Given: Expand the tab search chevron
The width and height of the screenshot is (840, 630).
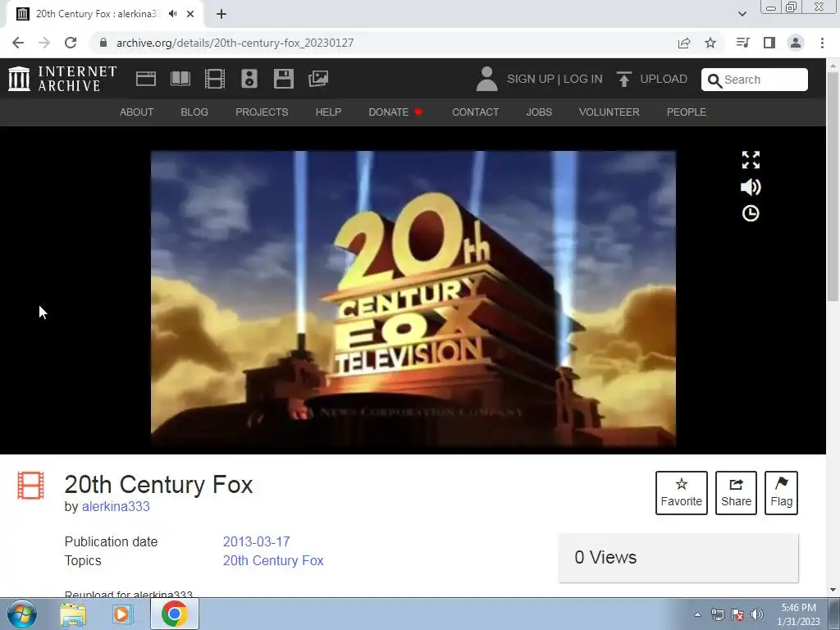Looking at the screenshot, I should 742,14.
